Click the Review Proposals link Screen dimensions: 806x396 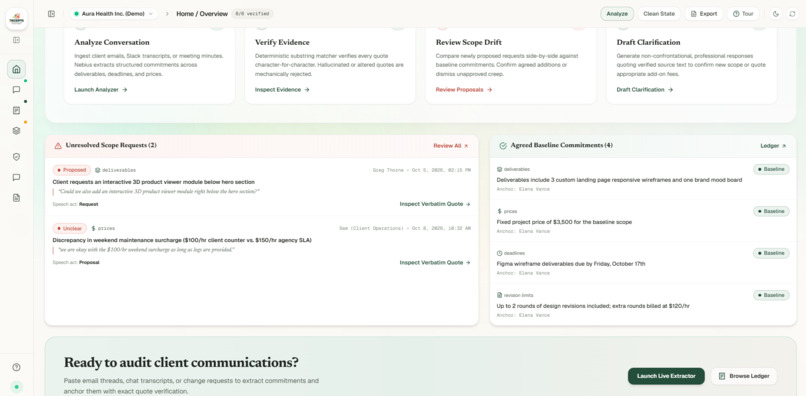[464, 89]
